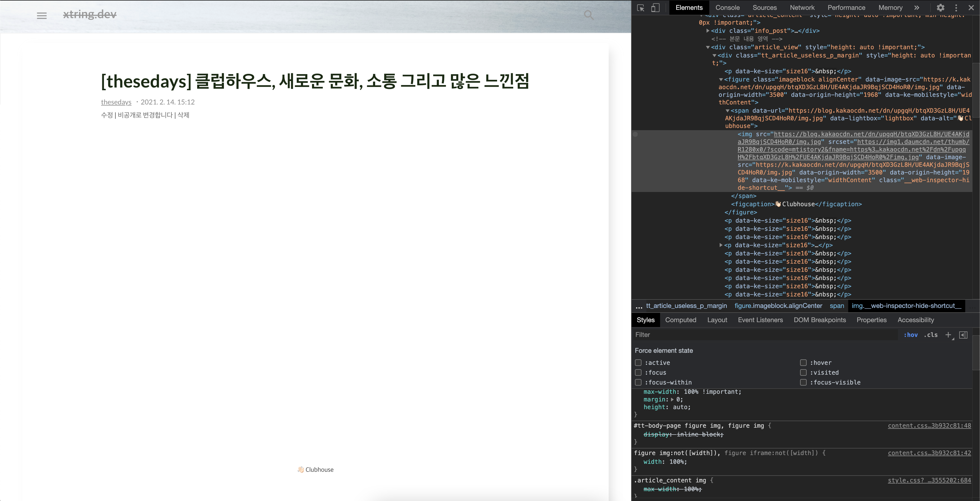
Task: Show more DevTools tabs chevron
Action: pyautogui.click(x=917, y=8)
